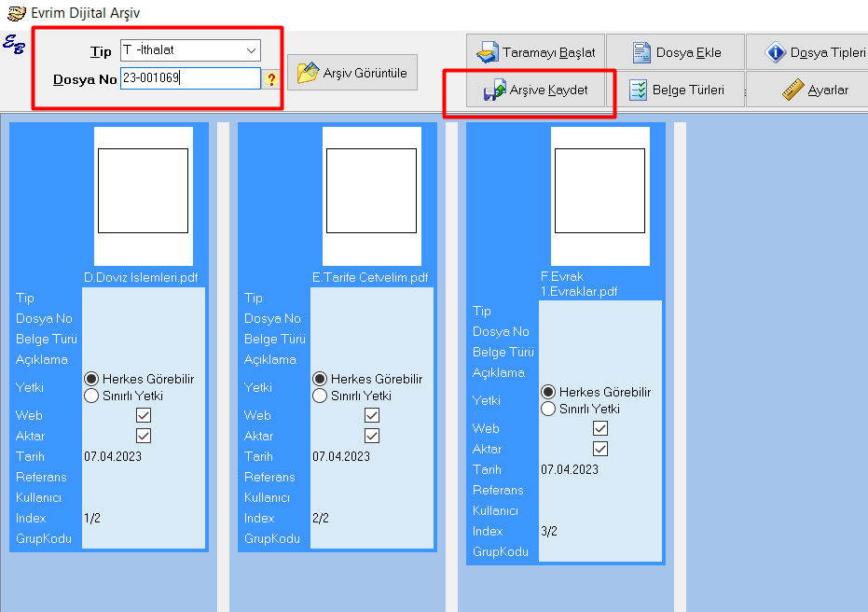Click the Evrim Dijital Arşiv title bar icon

point(16,13)
